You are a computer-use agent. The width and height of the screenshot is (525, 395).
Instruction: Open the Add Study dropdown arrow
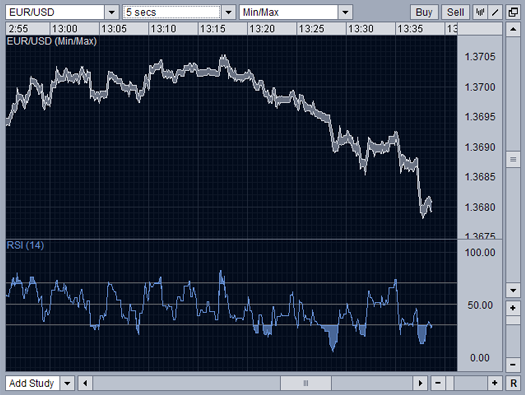click(x=67, y=383)
